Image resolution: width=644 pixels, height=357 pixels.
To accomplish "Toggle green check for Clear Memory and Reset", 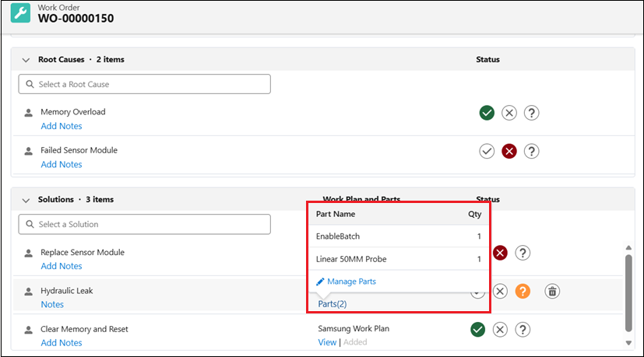I will coord(477,330).
